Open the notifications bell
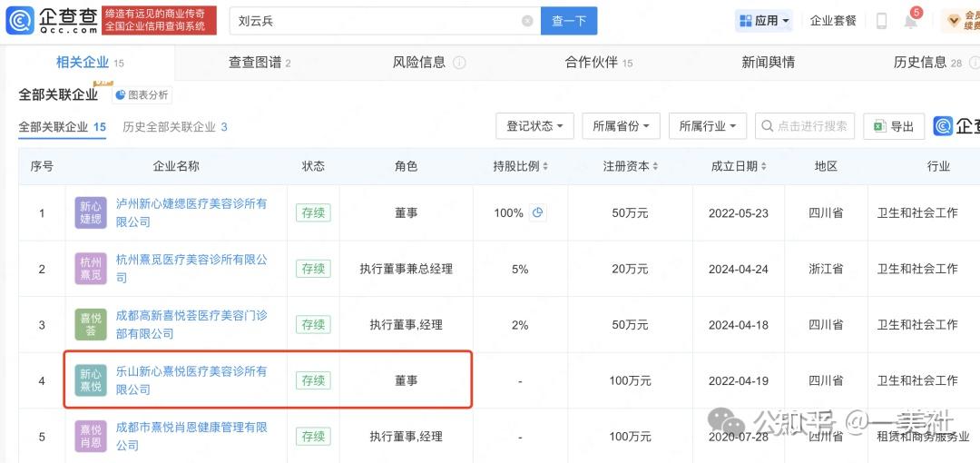980x463 pixels. [x=910, y=21]
